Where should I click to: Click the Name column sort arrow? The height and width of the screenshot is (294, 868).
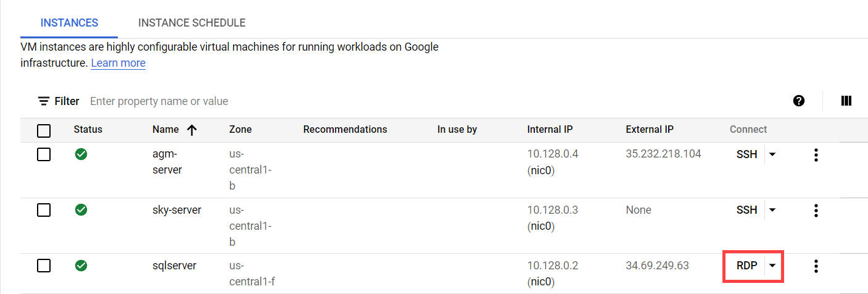pyautogui.click(x=192, y=130)
